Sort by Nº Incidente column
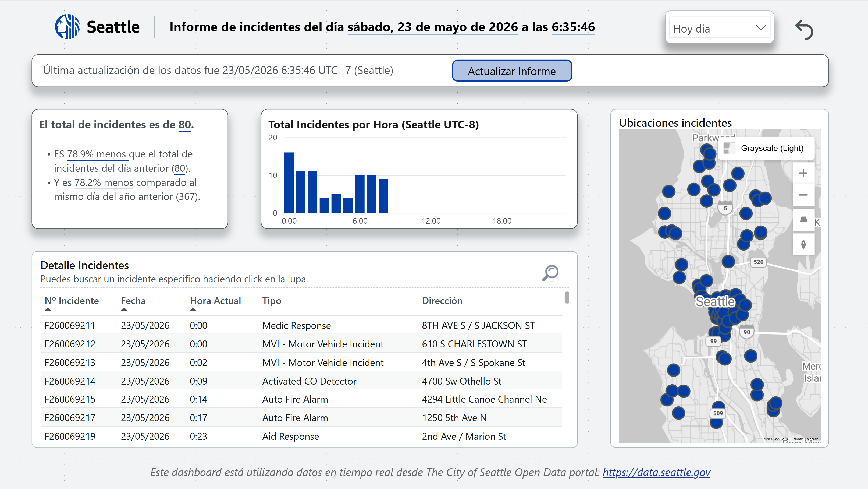 (72, 301)
